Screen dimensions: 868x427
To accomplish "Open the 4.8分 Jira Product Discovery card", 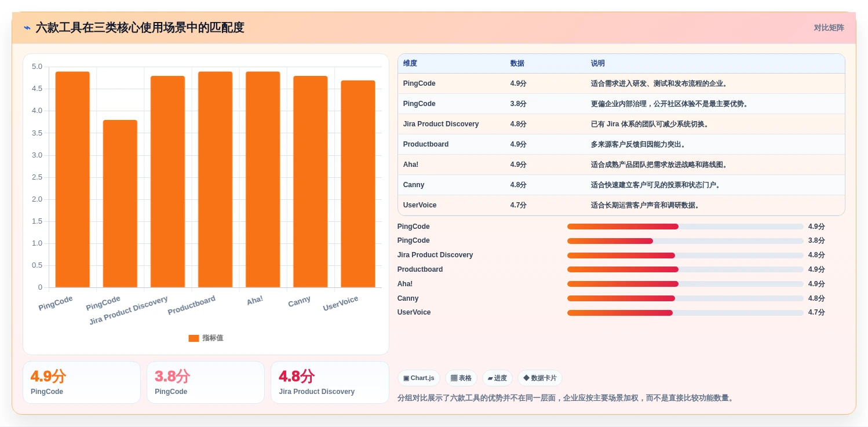I will 330,382.
